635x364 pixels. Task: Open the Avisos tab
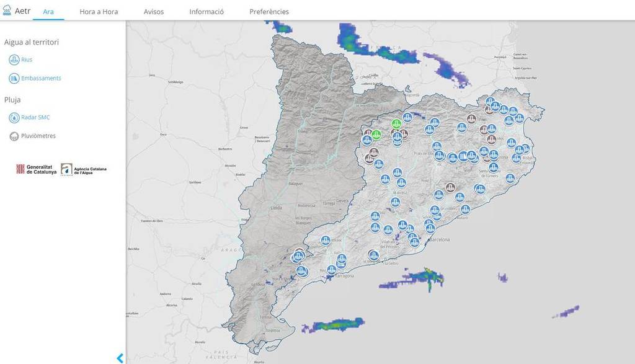click(x=153, y=11)
